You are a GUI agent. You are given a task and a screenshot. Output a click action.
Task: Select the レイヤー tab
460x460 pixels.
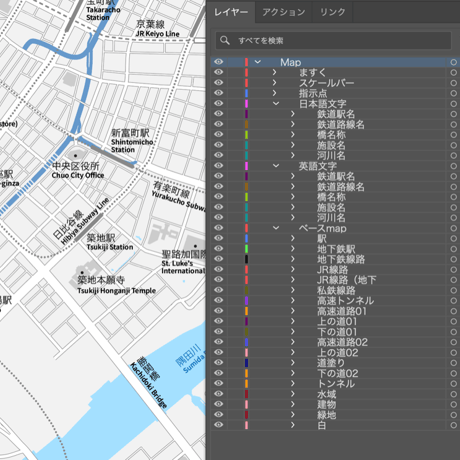(231, 12)
